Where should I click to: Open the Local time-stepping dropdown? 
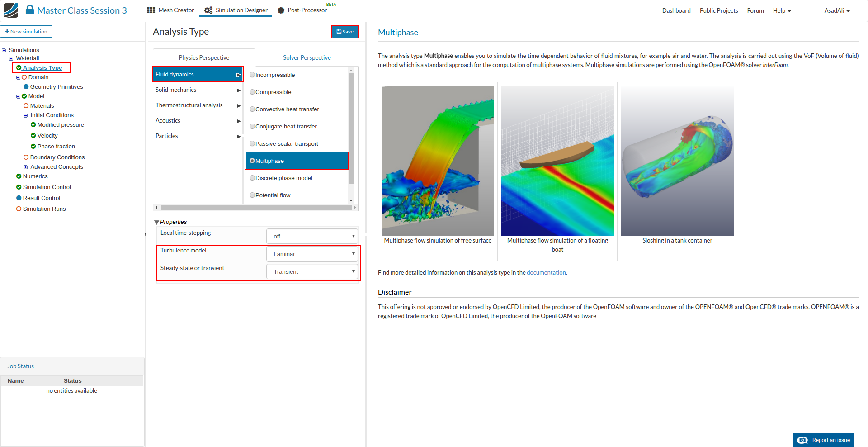click(x=312, y=236)
